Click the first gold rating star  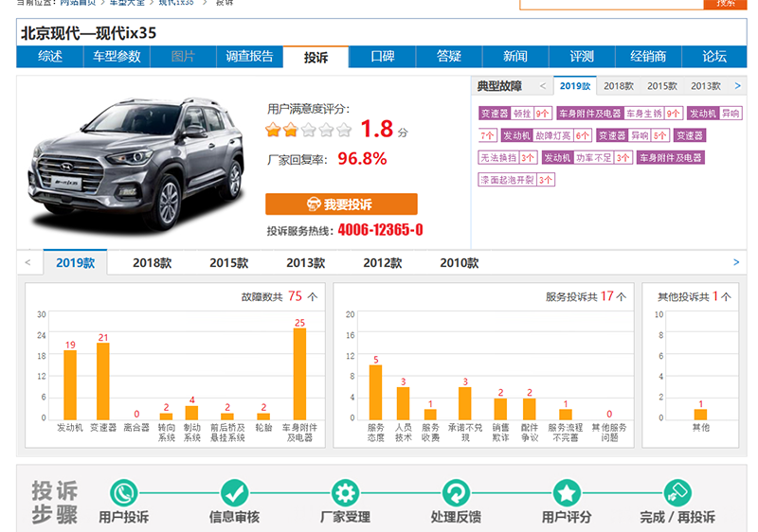273,130
